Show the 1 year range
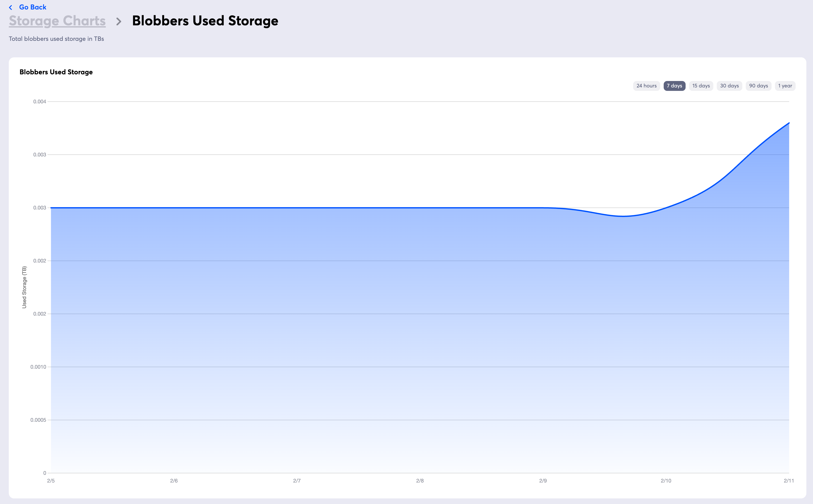The width and height of the screenshot is (813, 504). click(785, 86)
